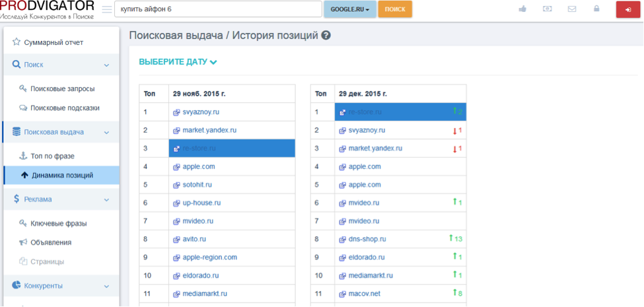Open sotohit.ru link
The image size is (644, 307).
pyautogui.click(x=197, y=185)
